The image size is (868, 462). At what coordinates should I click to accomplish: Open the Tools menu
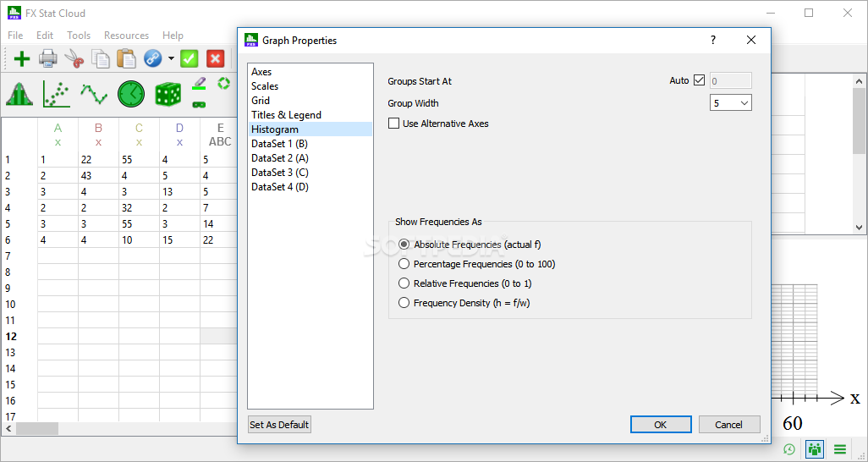(79, 36)
